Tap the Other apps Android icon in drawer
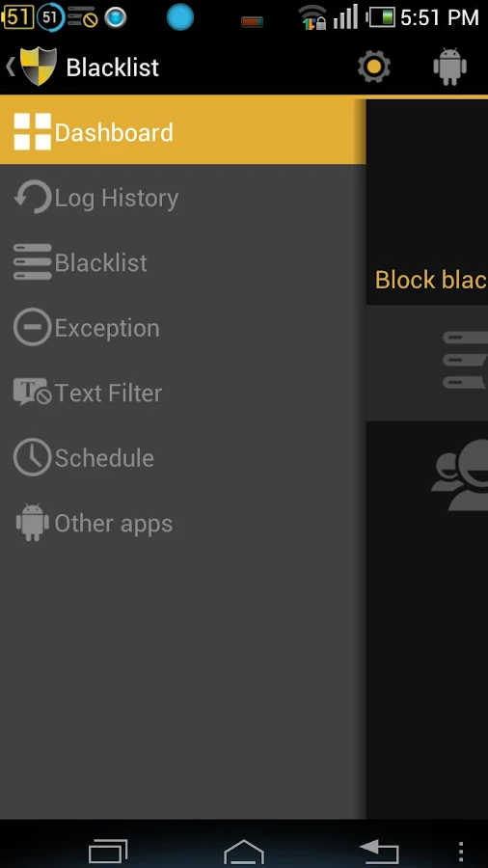488x868 pixels. pos(32,522)
